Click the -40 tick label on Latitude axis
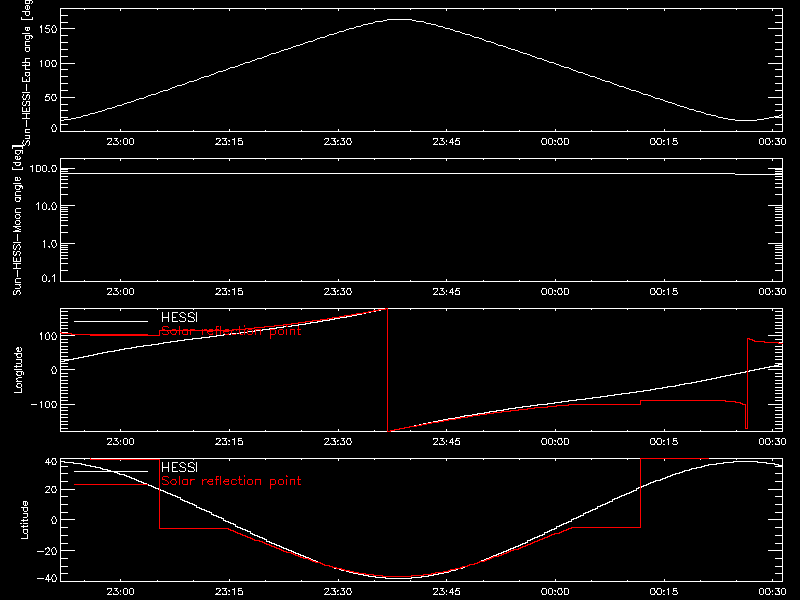This screenshot has height=600, width=800. pos(47,578)
